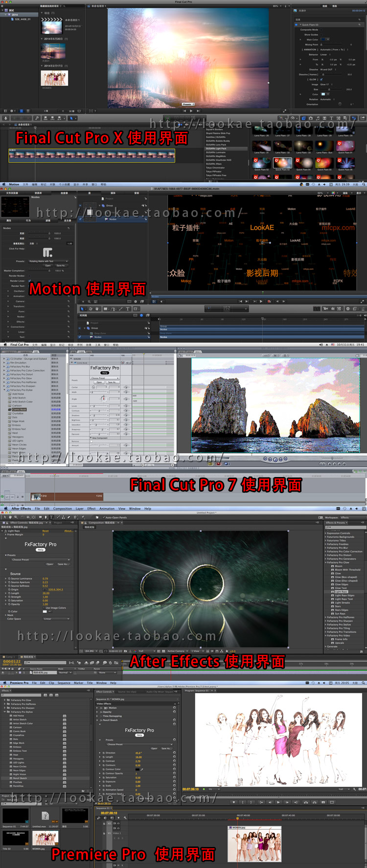Viewport: 367px width, 868px height.
Task: Expand Motion effect in Premiere Effect Controls
Action: click(97, 708)
